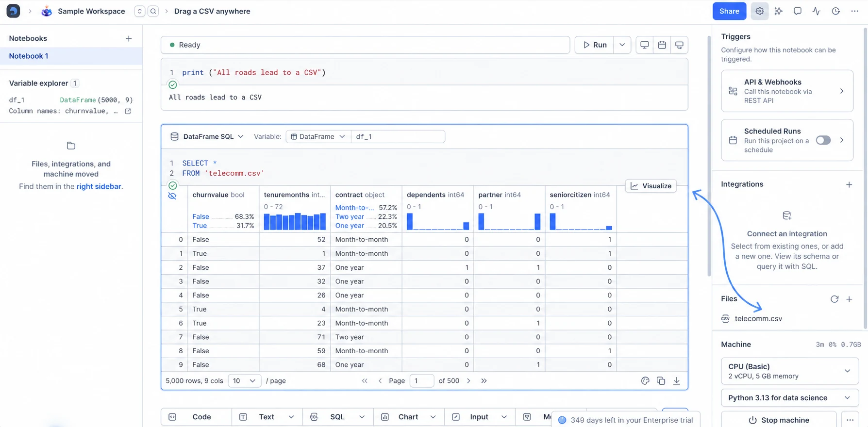Add a new notebook with plus icon
The width and height of the screenshot is (868, 427).
[129, 38]
